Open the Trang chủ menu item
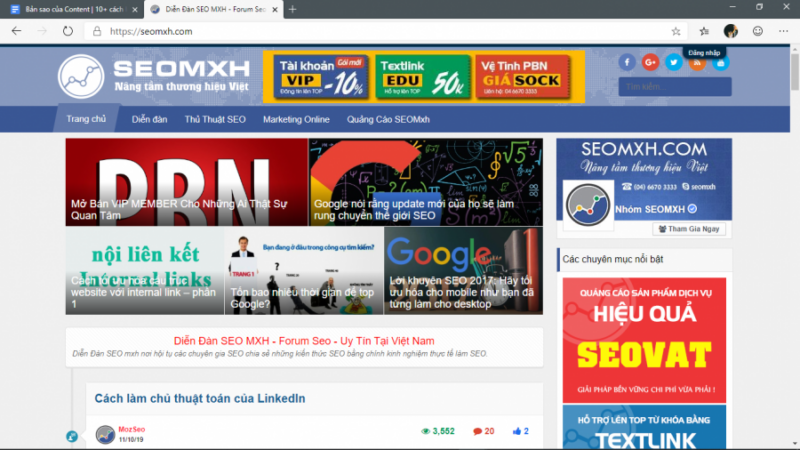This screenshot has height=450, width=800. tap(86, 119)
